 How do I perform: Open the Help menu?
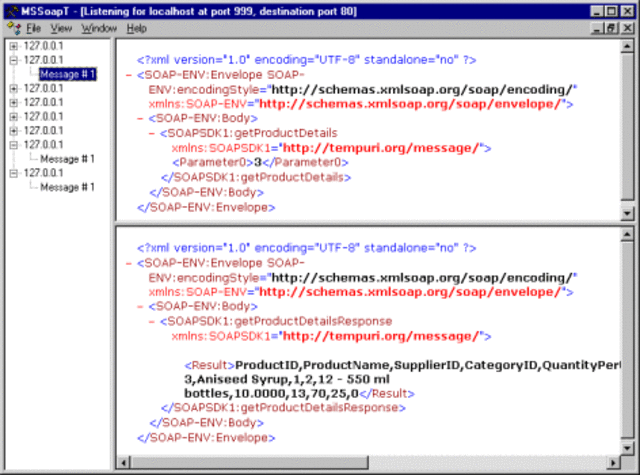tap(136, 29)
